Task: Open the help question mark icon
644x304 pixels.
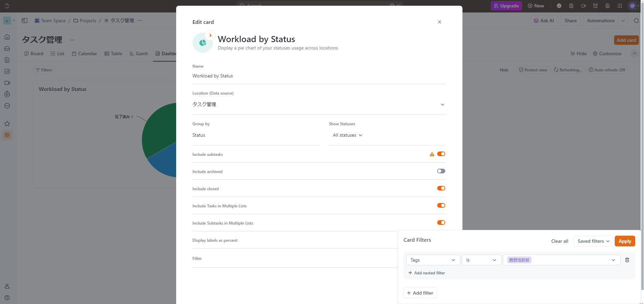Action: pyautogui.click(x=7, y=298)
